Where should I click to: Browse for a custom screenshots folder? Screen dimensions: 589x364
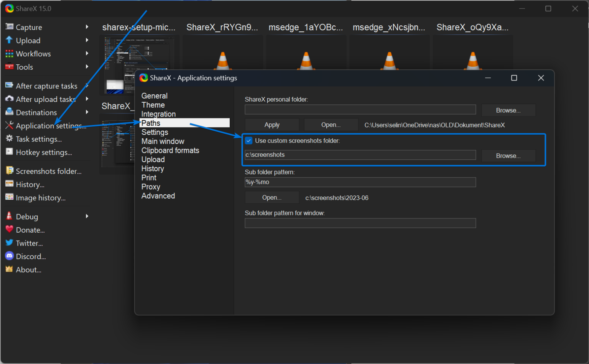click(508, 156)
